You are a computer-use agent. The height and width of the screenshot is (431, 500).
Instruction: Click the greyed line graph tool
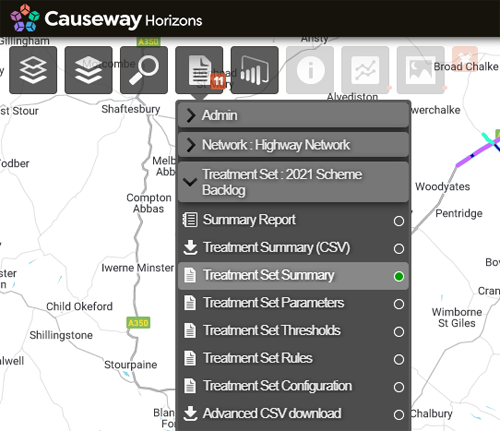365,70
